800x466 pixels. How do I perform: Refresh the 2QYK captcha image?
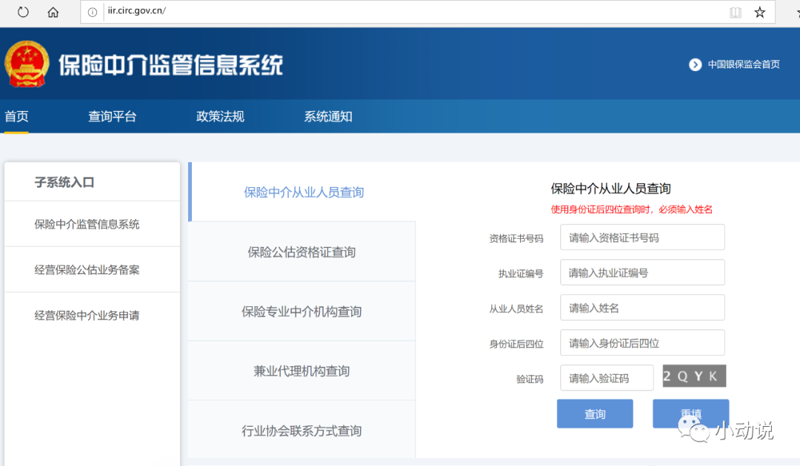click(x=694, y=376)
